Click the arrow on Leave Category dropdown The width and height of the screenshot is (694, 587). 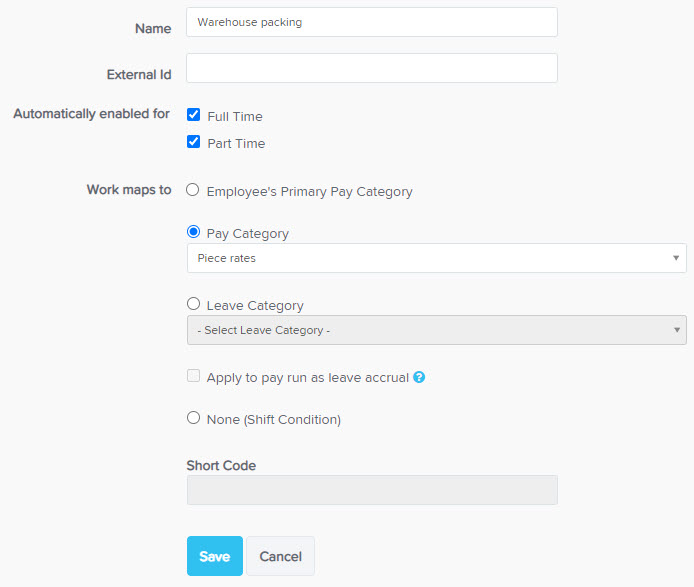(677, 330)
